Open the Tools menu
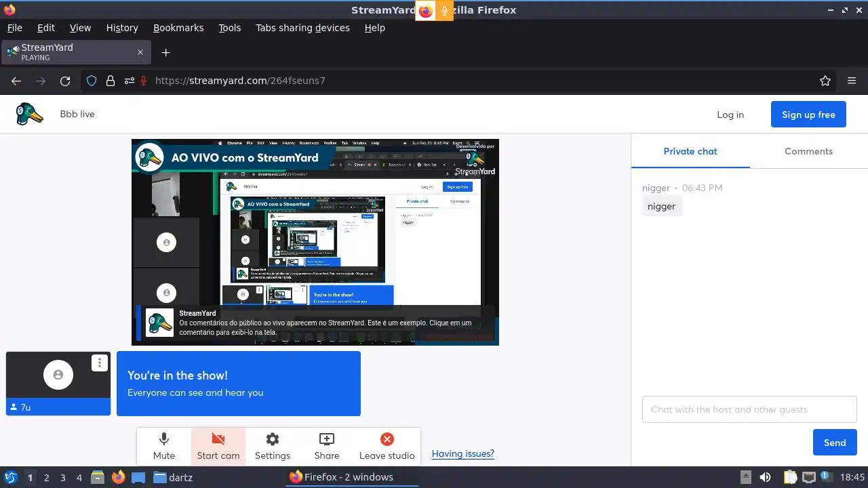Viewport: 868px width, 488px height. tap(229, 28)
